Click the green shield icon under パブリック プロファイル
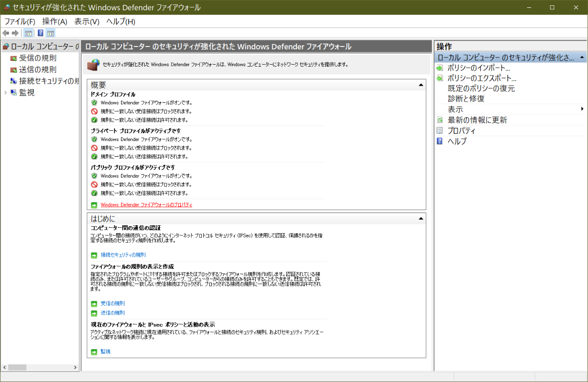Image resolution: width=588 pixels, height=382 pixels. click(x=94, y=176)
